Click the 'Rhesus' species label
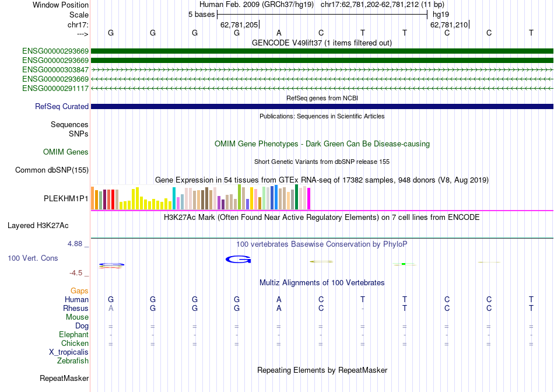The image size is (554, 392). coord(76,308)
